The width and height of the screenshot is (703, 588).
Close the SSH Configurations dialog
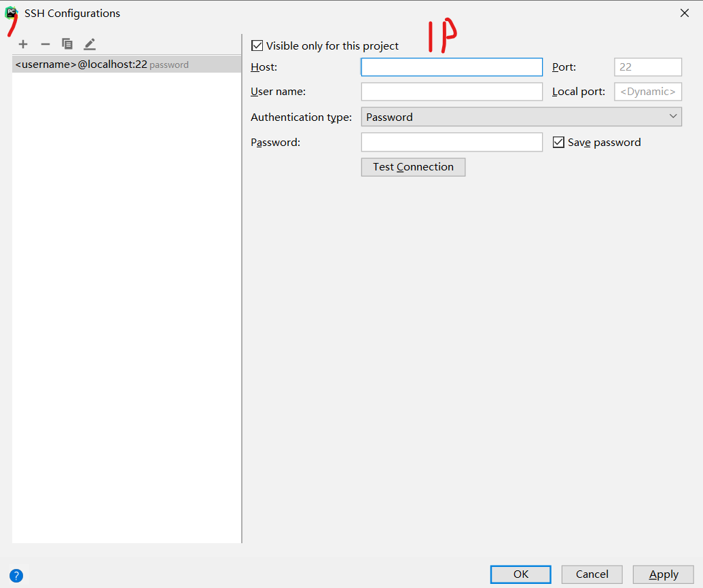coord(684,13)
